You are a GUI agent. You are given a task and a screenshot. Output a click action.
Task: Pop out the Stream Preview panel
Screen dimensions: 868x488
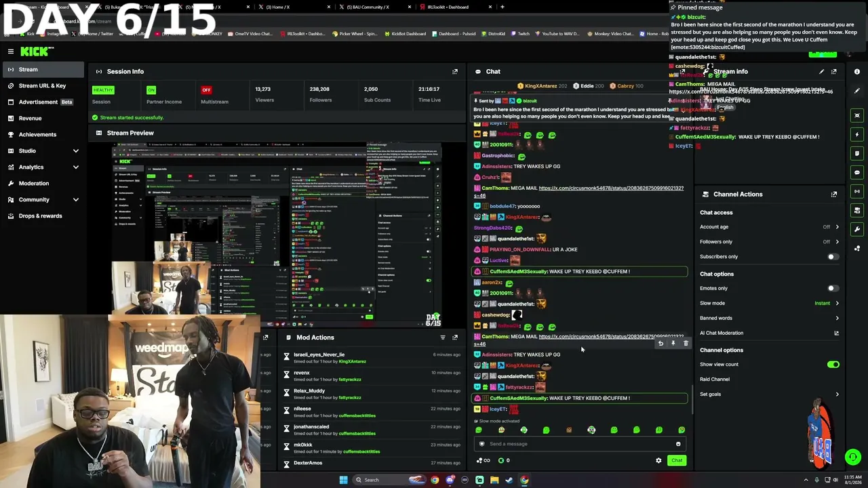455,133
